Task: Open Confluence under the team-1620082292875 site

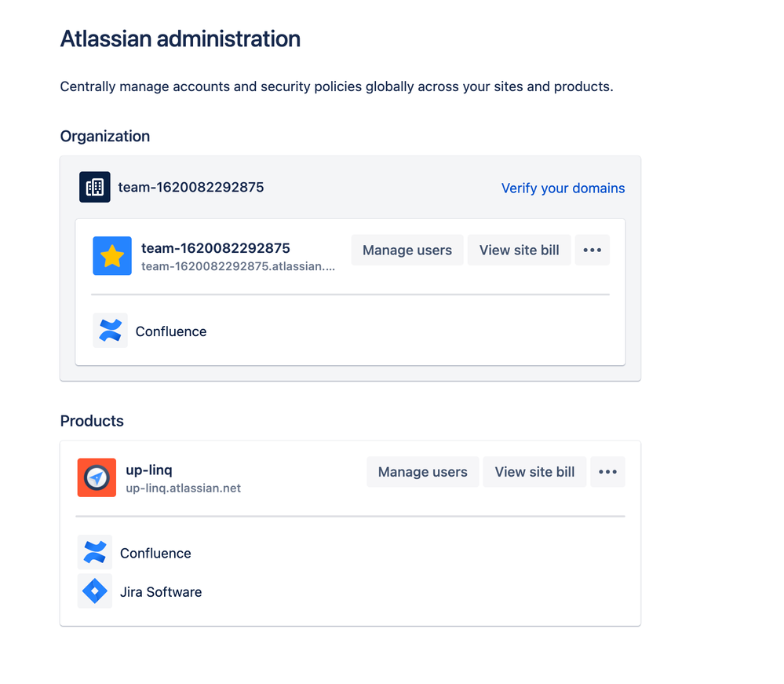Action: point(171,331)
